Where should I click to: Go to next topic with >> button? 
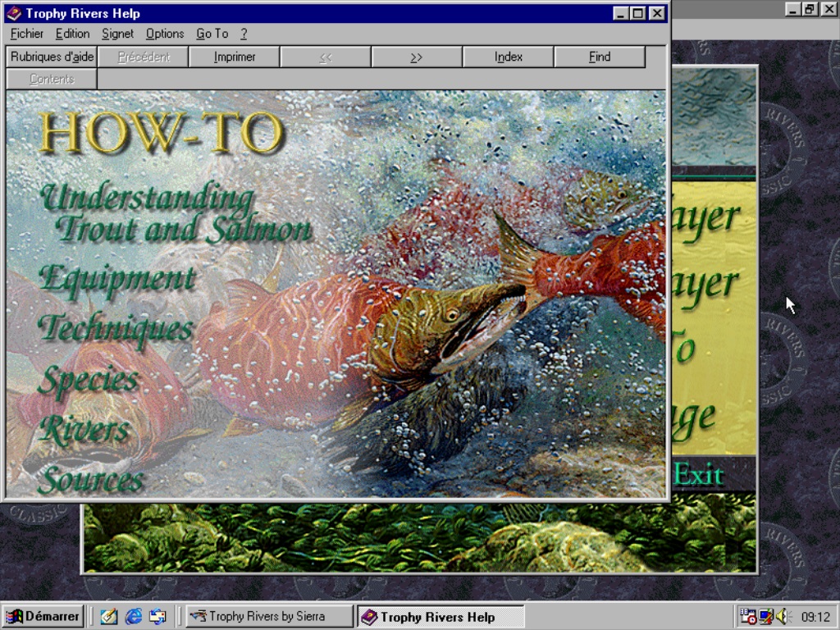[417, 57]
